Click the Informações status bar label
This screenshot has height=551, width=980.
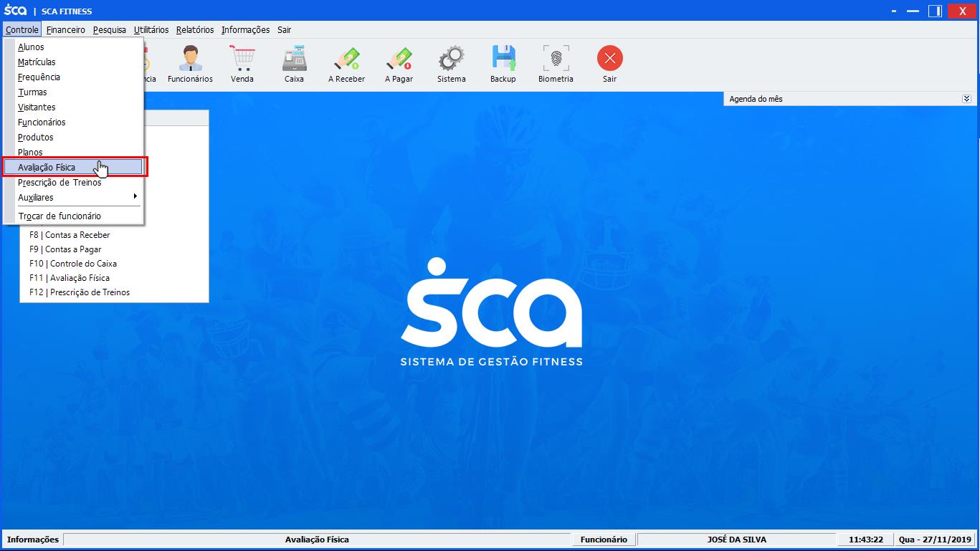click(33, 540)
